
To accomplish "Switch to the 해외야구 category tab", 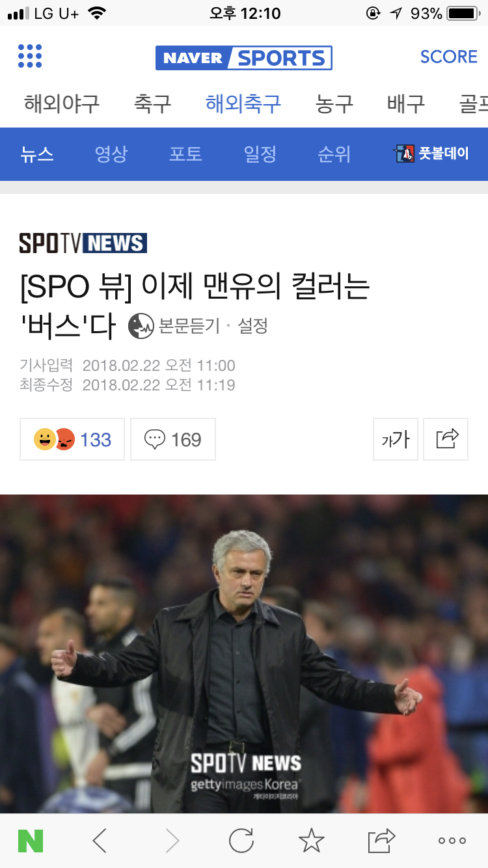I will click(x=62, y=103).
